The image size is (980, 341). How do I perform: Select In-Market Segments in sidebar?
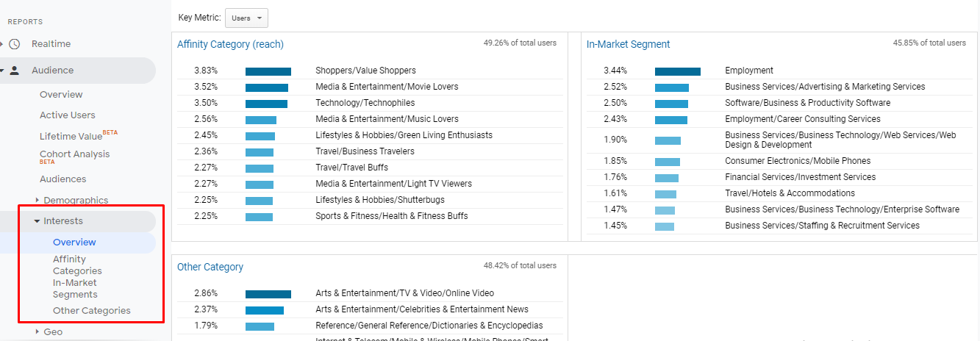(x=75, y=289)
